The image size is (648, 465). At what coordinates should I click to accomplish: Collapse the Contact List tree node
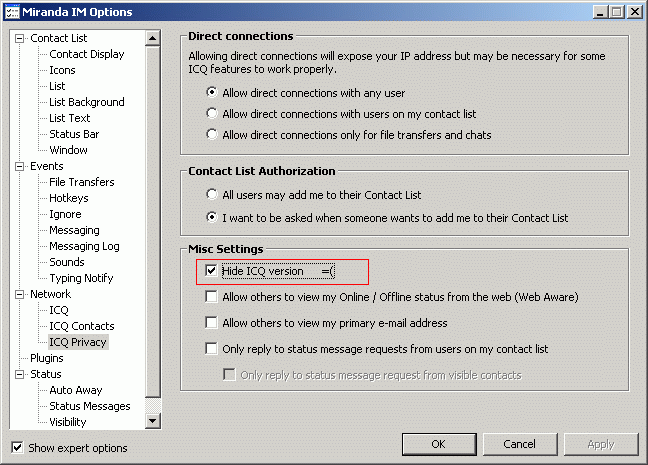19,38
